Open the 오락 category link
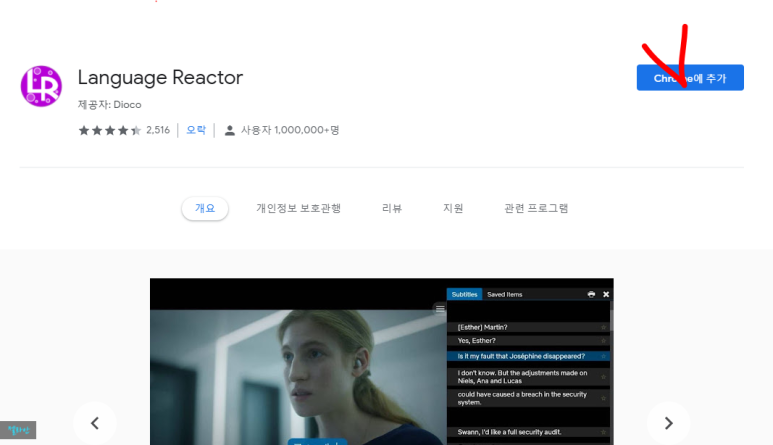Image resolution: width=773 pixels, height=445 pixels. 196,130
